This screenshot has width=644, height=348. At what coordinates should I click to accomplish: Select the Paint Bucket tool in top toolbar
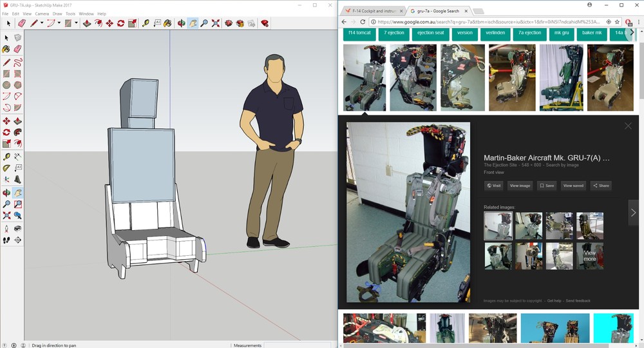pos(167,23)
